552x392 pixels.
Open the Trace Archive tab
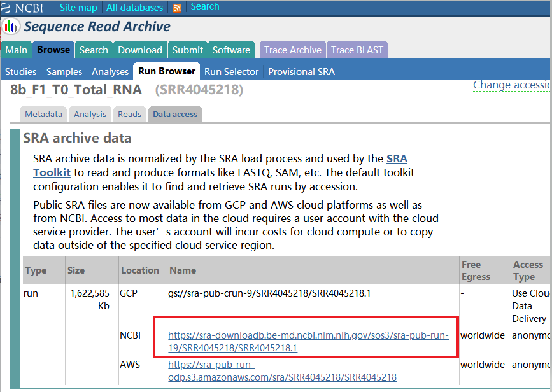coord(293,50)
